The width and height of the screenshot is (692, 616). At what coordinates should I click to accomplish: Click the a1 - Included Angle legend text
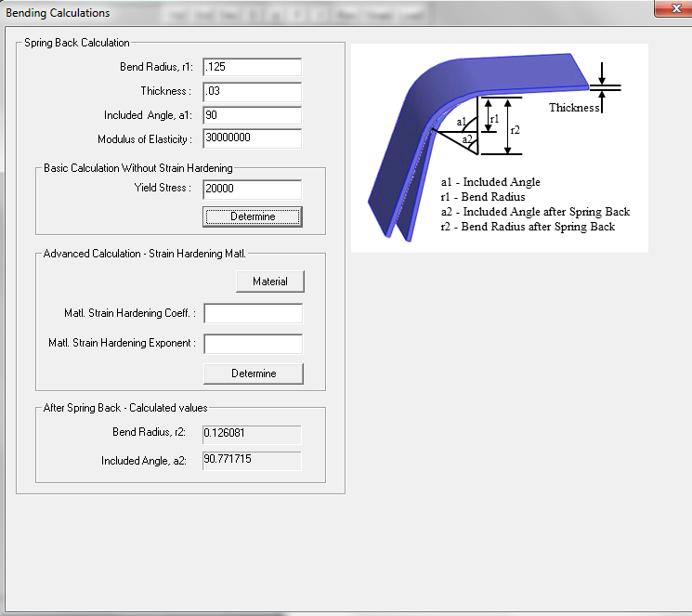pyautogui.click(x=490, y=182)
